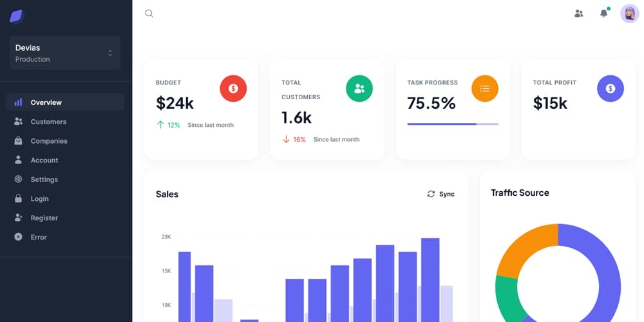
Task: Navigate to Settings in sidebar
Action: coord(44,180)
